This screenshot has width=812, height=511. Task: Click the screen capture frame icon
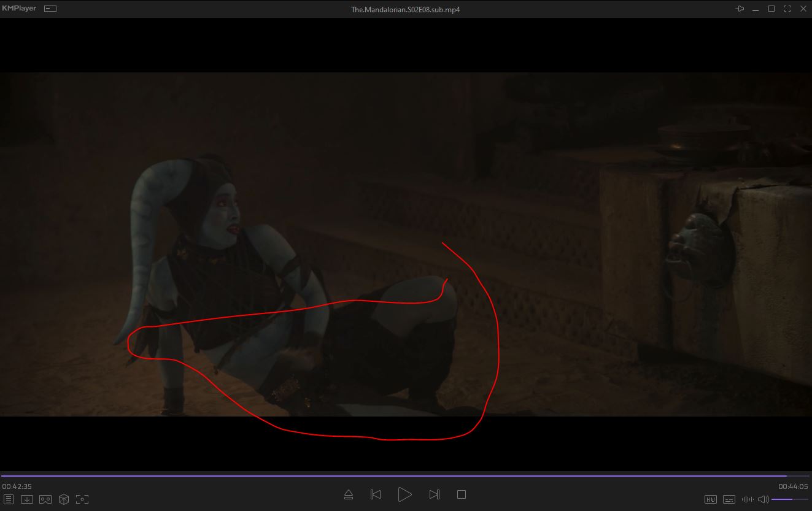[x=82, y=499]
